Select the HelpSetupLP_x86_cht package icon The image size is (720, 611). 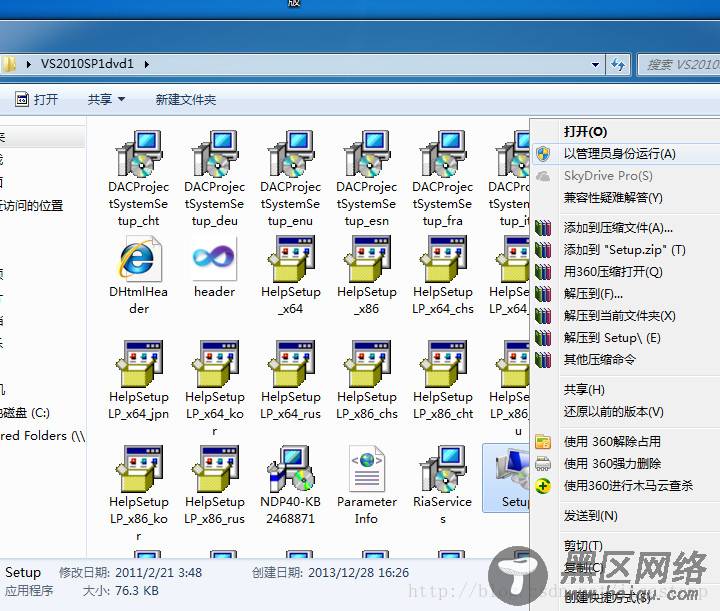click(443, 364)
